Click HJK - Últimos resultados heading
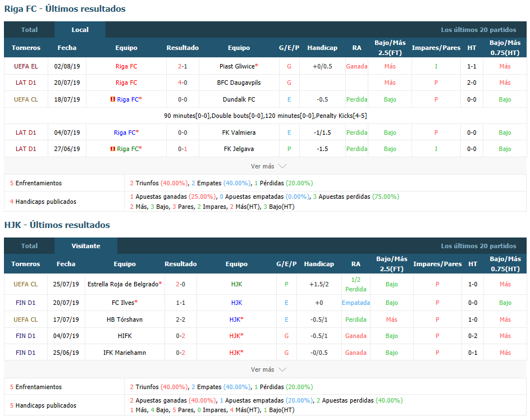Screen dimensions: 530x420 (x=57, y=225)
